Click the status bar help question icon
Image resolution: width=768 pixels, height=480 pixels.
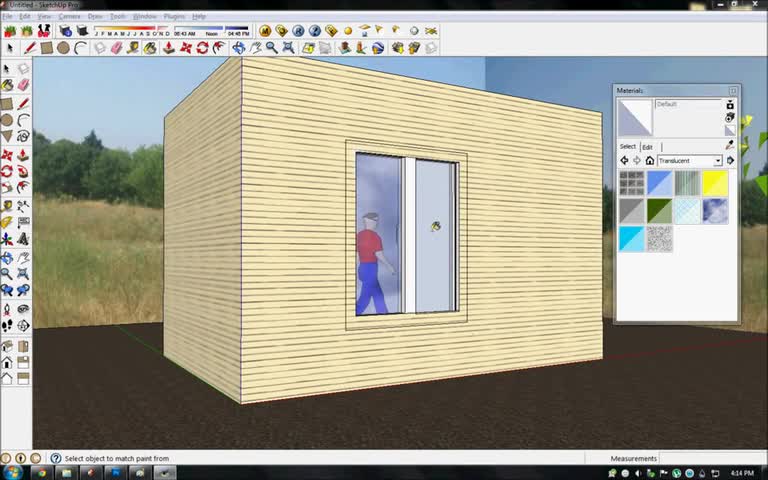(x=56, y=458)
